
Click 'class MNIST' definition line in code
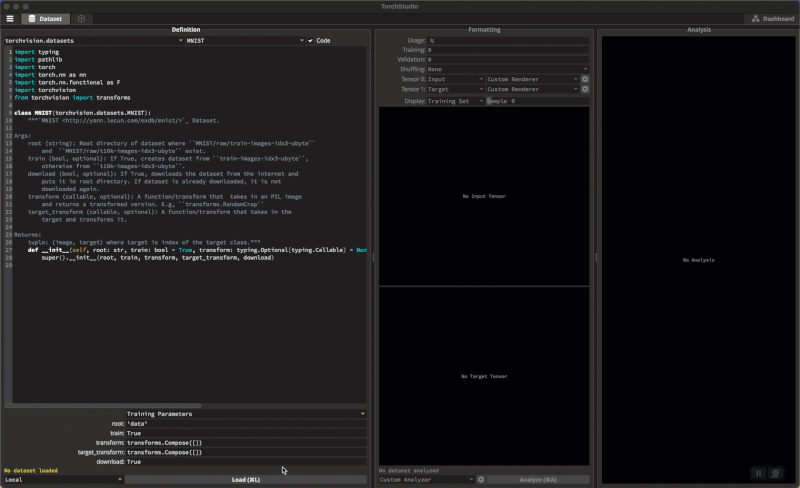pos(83,113)
